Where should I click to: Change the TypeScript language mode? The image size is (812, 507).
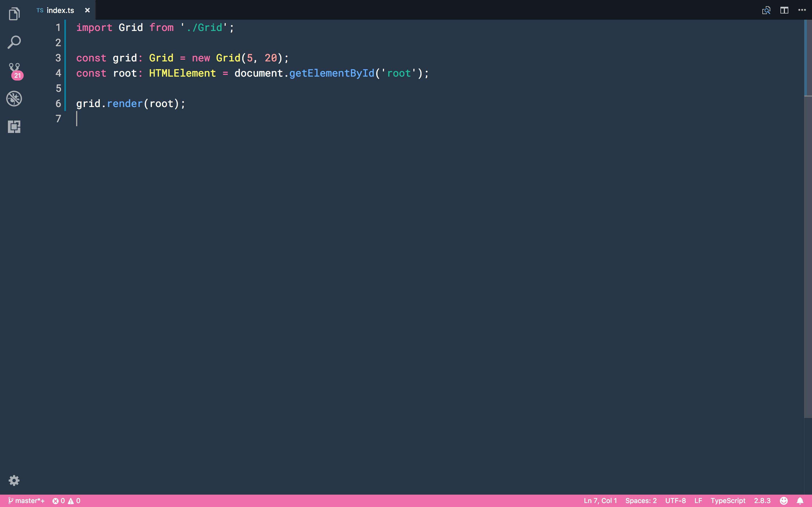(727, 501)
